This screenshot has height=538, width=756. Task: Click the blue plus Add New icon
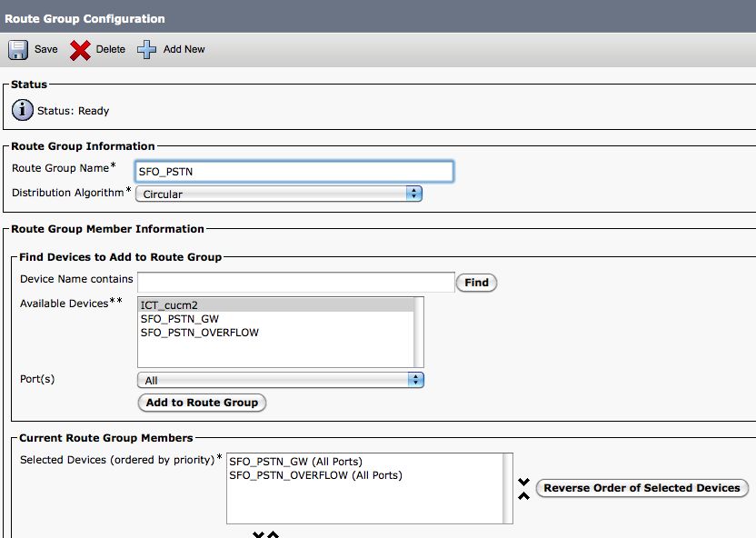pos(147,50)
